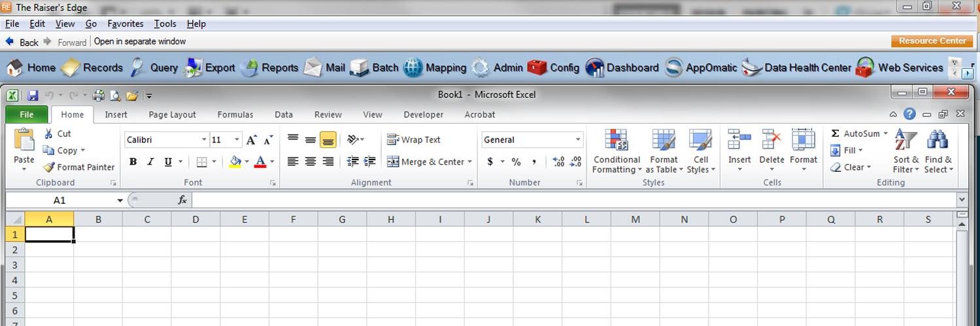Toggle Bold formatting

[x=133, y=161]
